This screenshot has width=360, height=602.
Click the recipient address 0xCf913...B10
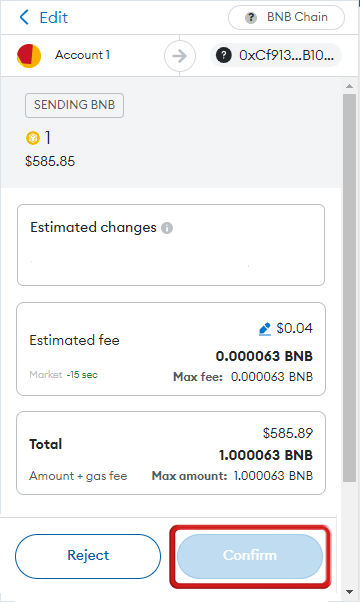[x=286, y=55]
